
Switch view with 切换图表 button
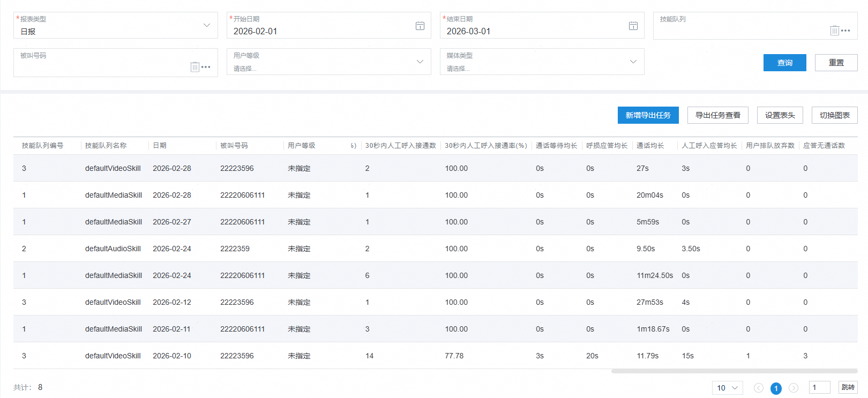click(835, 115)
